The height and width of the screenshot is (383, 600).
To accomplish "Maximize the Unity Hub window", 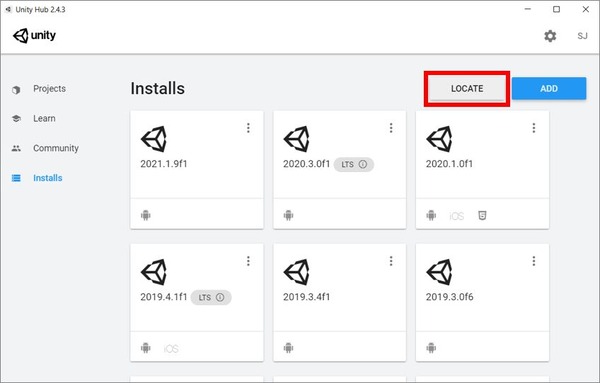I will (x=557, y=9).
